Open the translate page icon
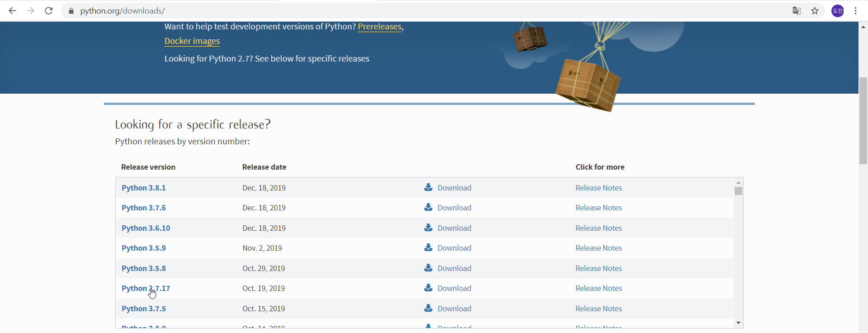 [x=797, y=11]
